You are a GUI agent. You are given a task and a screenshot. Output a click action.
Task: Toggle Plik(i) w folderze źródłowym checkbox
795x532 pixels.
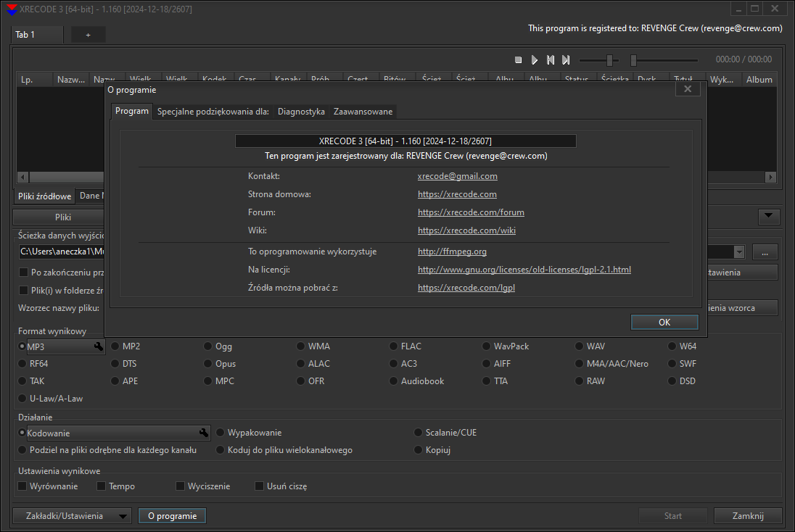click(23, 291)
